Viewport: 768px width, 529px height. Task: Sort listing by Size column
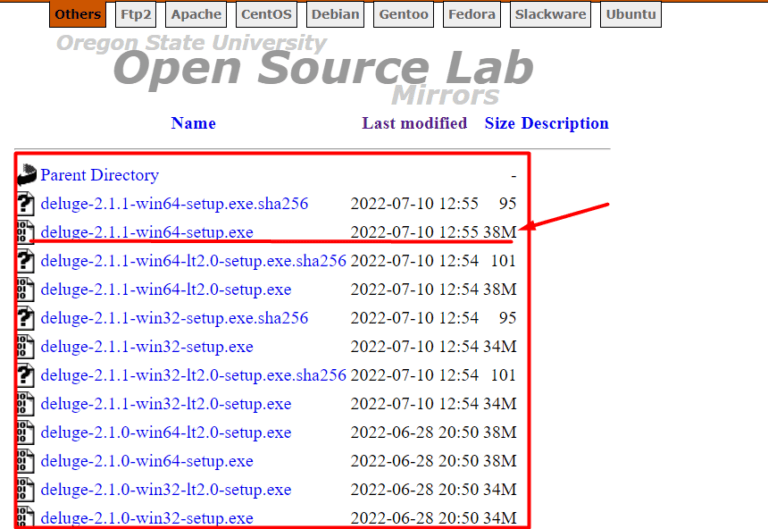point(499,123)
